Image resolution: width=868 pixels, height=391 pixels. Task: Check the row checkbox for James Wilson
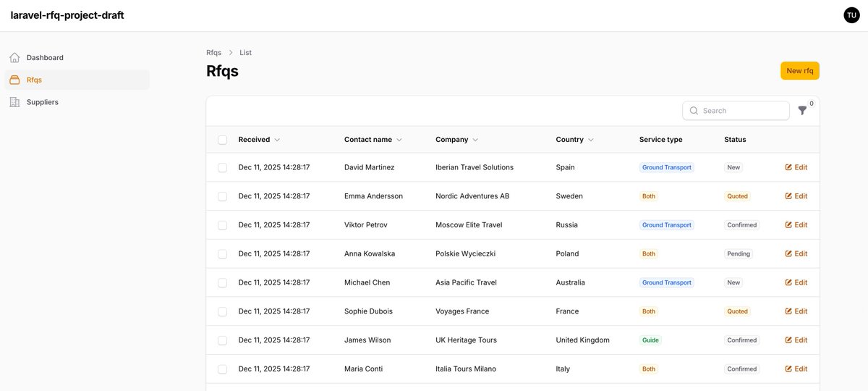(223, 340)
